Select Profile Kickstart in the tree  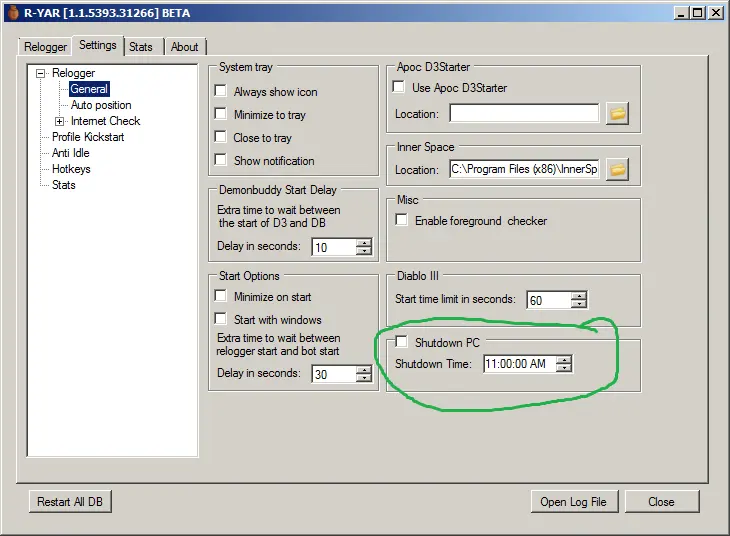88,137
